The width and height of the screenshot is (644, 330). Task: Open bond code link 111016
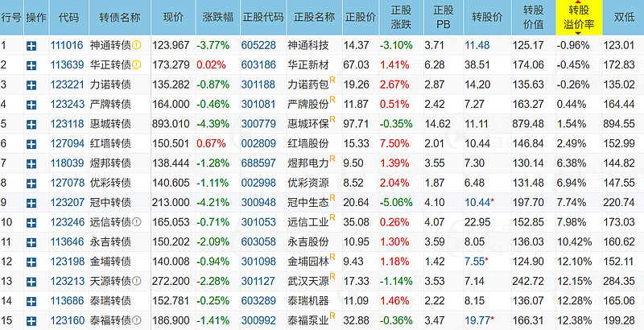click(67, 45)
